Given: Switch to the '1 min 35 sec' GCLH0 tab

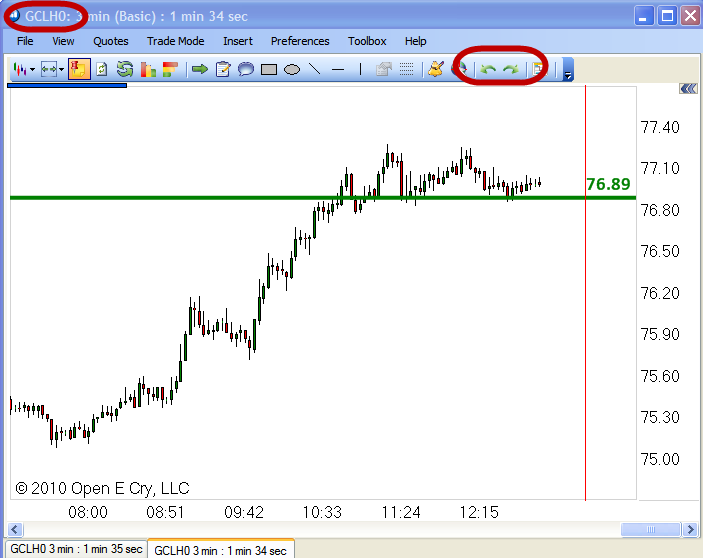Looking at the screenshot, I should (76, 549).
